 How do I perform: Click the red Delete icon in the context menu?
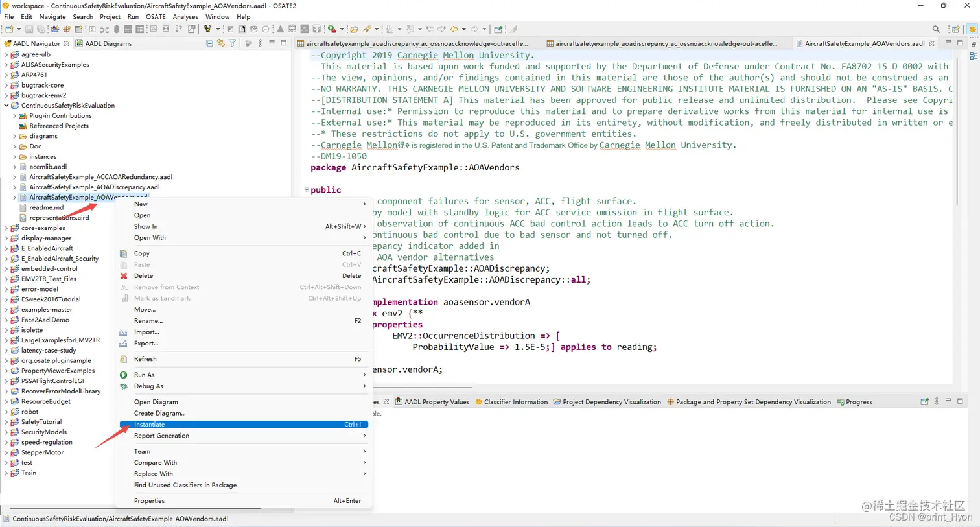pyautogui.click(x=124, y=276)
